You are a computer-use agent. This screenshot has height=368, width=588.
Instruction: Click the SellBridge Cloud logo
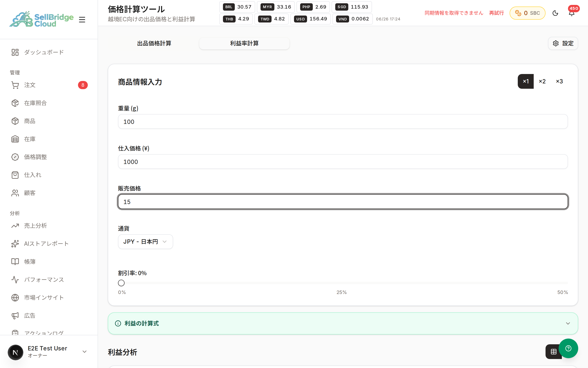pos(41,19)
